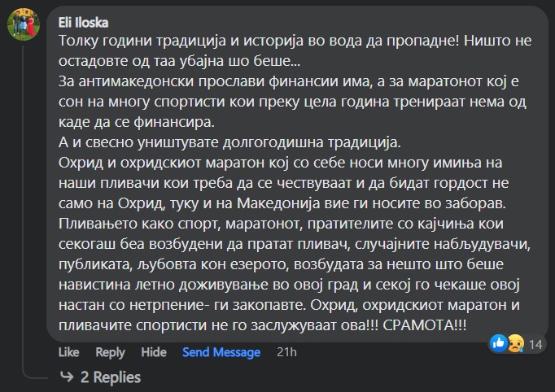Click the blue thumbs-up reaction icon
The height and width of the screenshot is (392, 555).
coord(499,343)
